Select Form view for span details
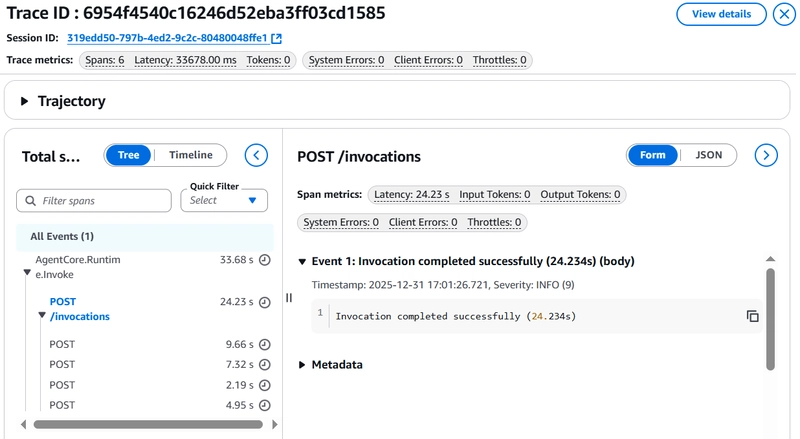This screenshot has width=800, height=439. click(653, 155)
